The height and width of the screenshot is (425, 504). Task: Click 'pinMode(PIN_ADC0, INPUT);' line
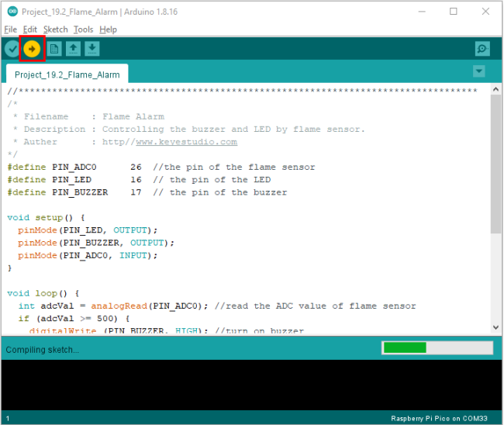tap(88, 255)
